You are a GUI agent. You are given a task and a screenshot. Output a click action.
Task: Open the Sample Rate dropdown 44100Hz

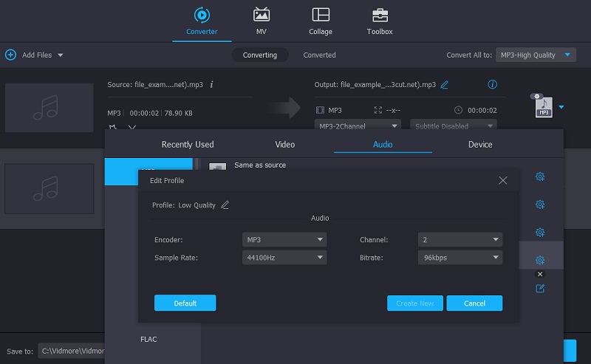pyautogui.click(x=284, y=258)
